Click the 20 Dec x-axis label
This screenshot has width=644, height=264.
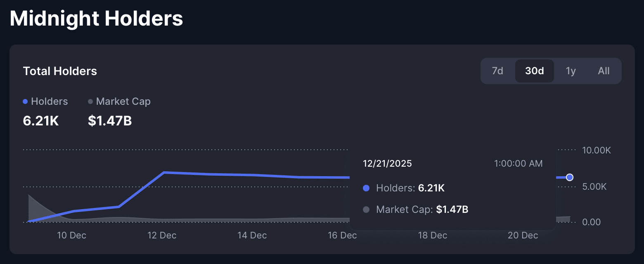pyautogui.click(x=522, y=235)
